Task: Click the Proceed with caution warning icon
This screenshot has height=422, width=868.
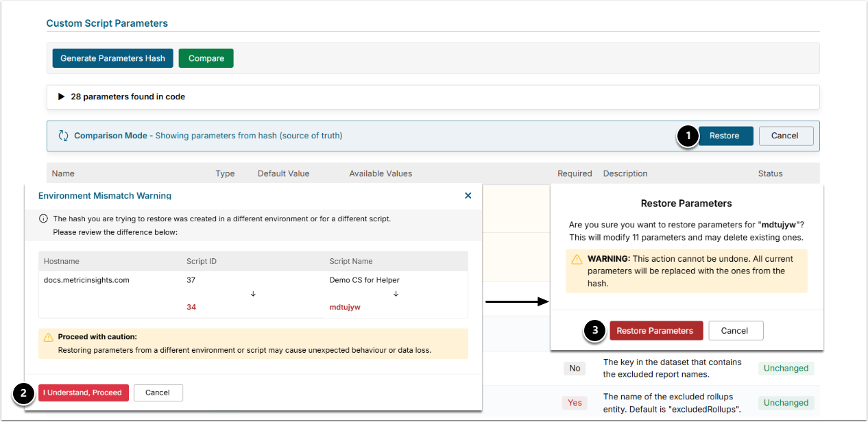Action: pos(48,337)
